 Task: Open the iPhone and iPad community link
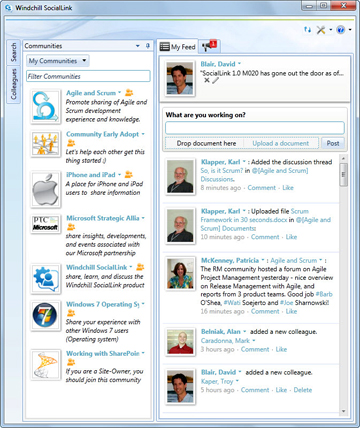91,175
